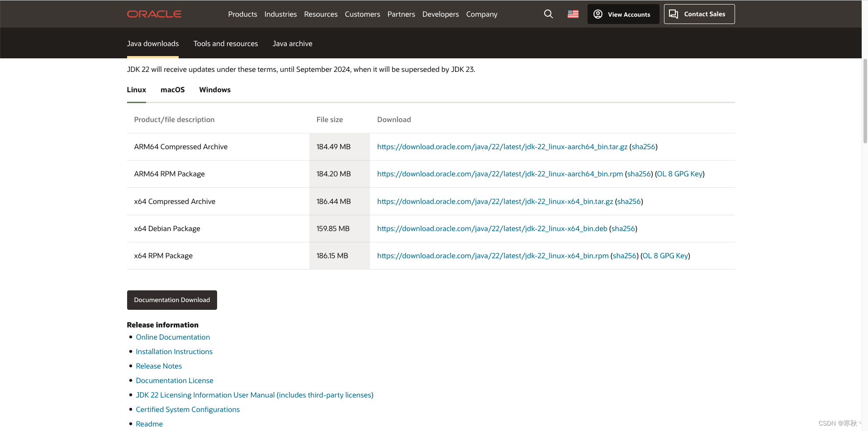The height and width of the screenshot is (431, 868).
Task: Click the 'x64 Compressed Archive' description cell
Action: tap(218, 201)
